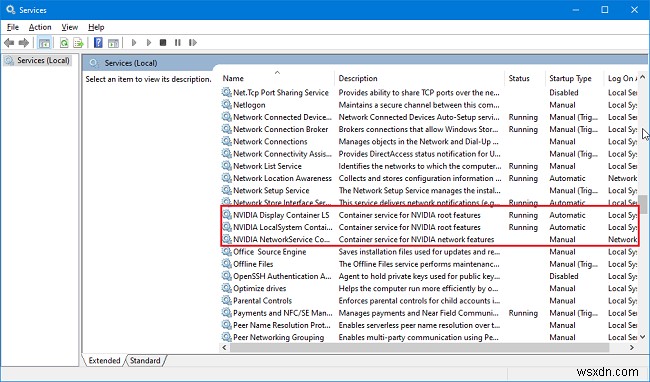The height and width of the screenshot is (382, 650).
Task: Click the horizontal scrollbar left arrow
Action: [x=224, y=347]
